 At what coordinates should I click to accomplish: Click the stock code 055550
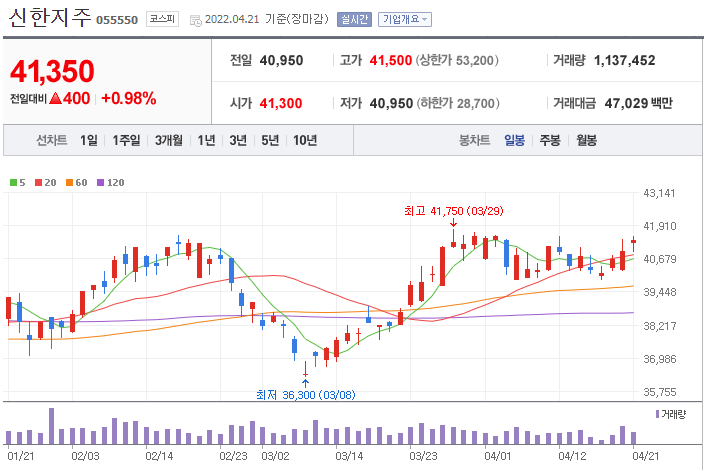(x=117, y=20)
